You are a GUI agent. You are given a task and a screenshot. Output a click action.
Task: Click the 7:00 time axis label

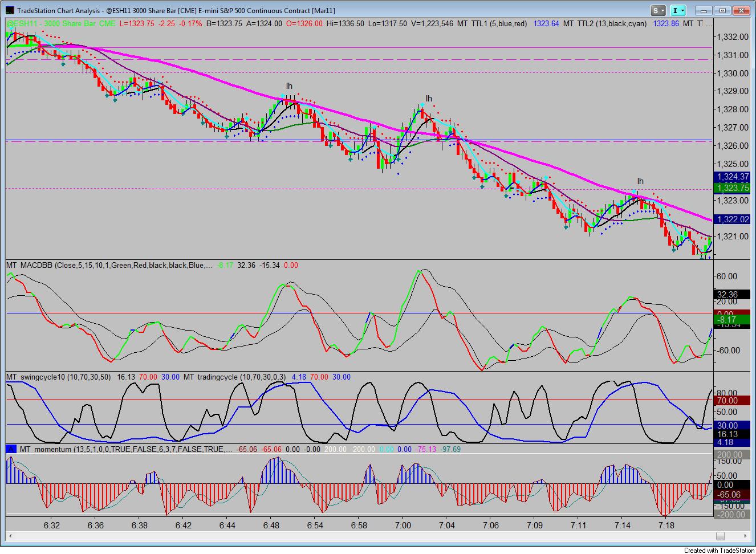(x=403, y=525)
